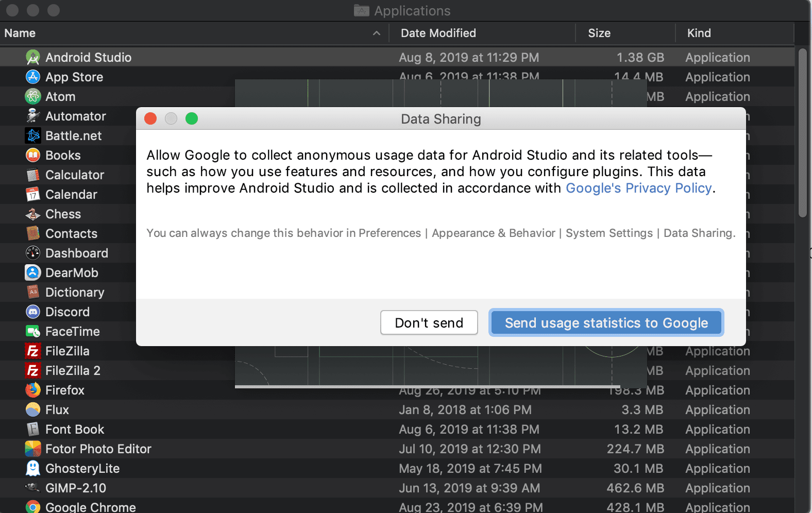Select the Flux app icon
This screenshot has width=812, height=513.
coord(33,409)
